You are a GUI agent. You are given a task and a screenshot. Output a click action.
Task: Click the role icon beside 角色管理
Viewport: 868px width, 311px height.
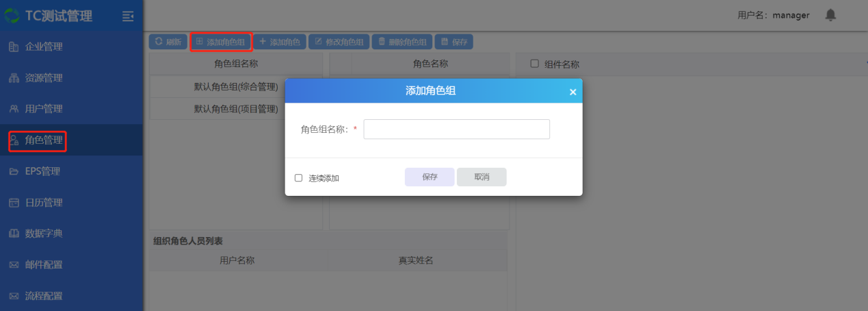tap(14, 140)
